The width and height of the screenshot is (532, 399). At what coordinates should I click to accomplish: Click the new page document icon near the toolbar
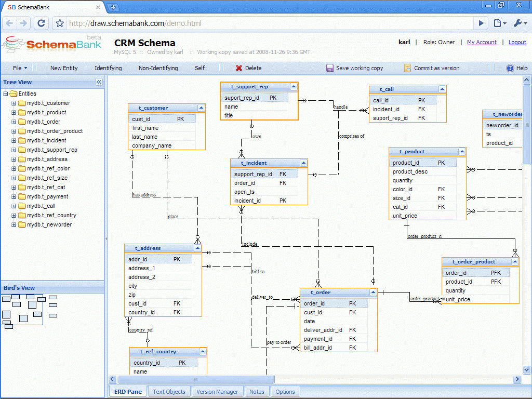click(x=497, y=23)
